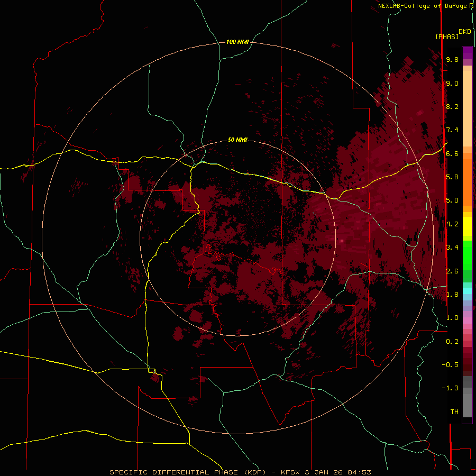Pick the cyan segment of the color scale
This screenshot has height=476, width=476.
point(467,290)
